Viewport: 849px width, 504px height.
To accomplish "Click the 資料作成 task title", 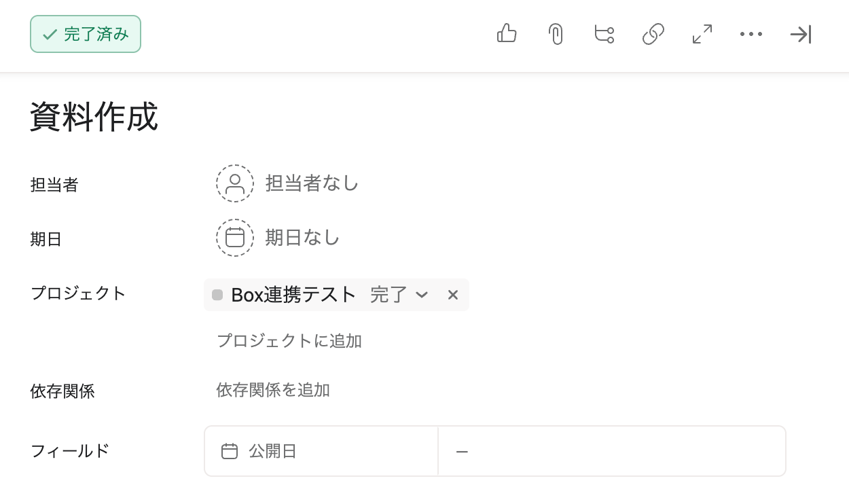I will point(94,117).
